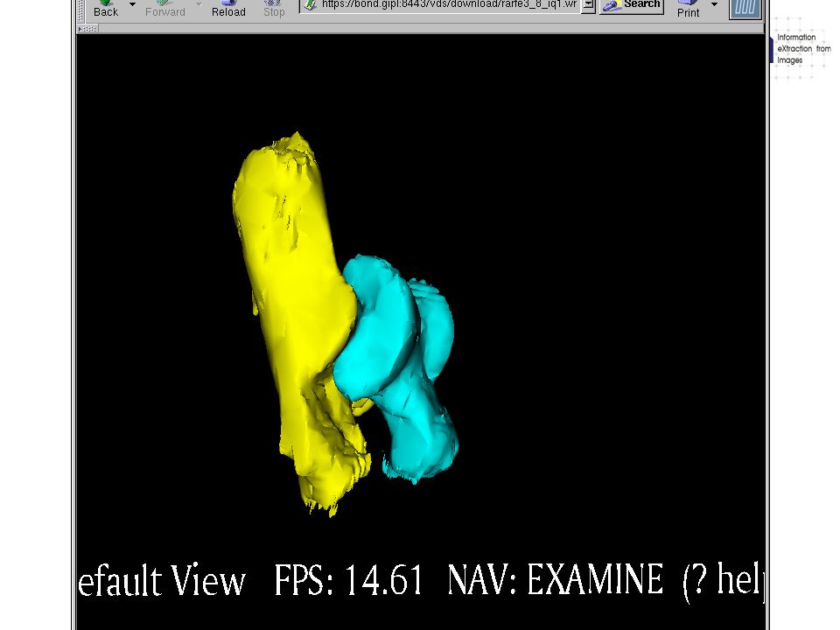
Task: Open the Print options dropdown arrow
Action: coord(714,4)
